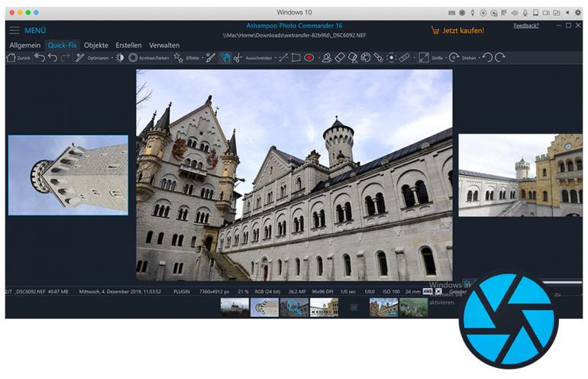This screenshot has height=379, width=588.
Task: Open the Feedback? link
Action: pos(526,25)
